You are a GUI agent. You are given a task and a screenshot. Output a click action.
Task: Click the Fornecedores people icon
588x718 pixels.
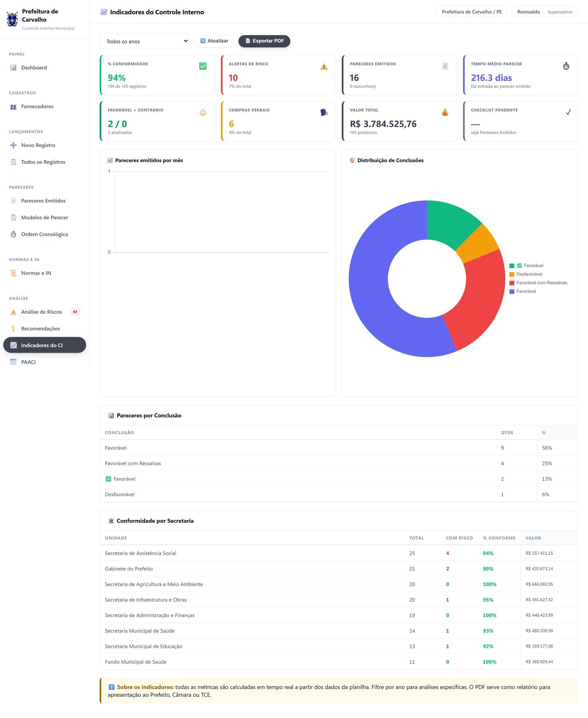[13, 107]
